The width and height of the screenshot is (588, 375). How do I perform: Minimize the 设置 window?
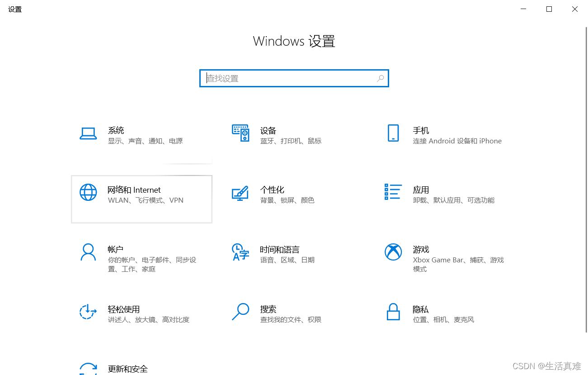coord(523,9)
